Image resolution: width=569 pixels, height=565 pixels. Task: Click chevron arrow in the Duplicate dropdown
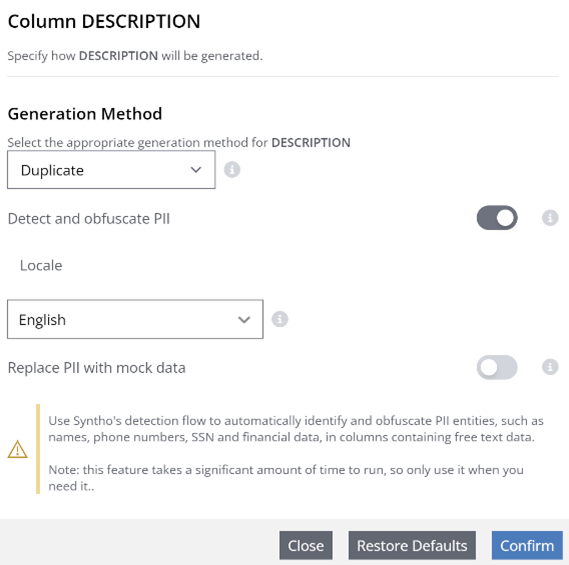pyautogui.click(x=196, y=170)
